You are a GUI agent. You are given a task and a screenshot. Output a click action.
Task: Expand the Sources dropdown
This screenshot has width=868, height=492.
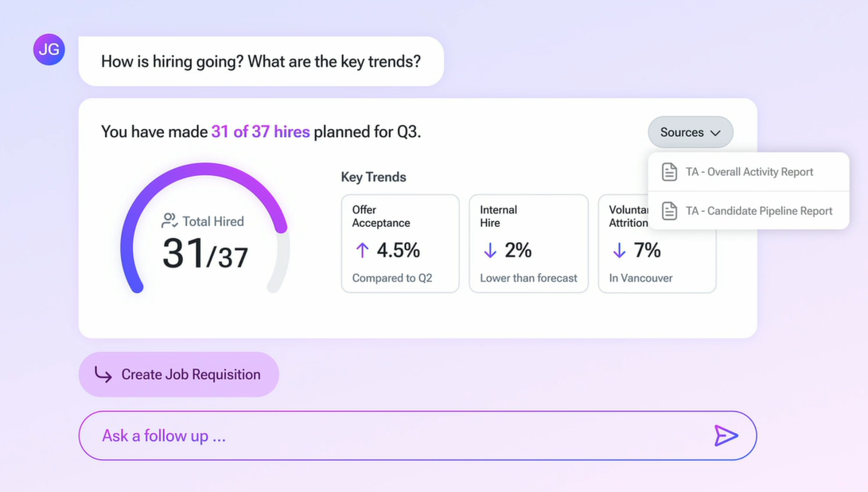pos(690,132)
